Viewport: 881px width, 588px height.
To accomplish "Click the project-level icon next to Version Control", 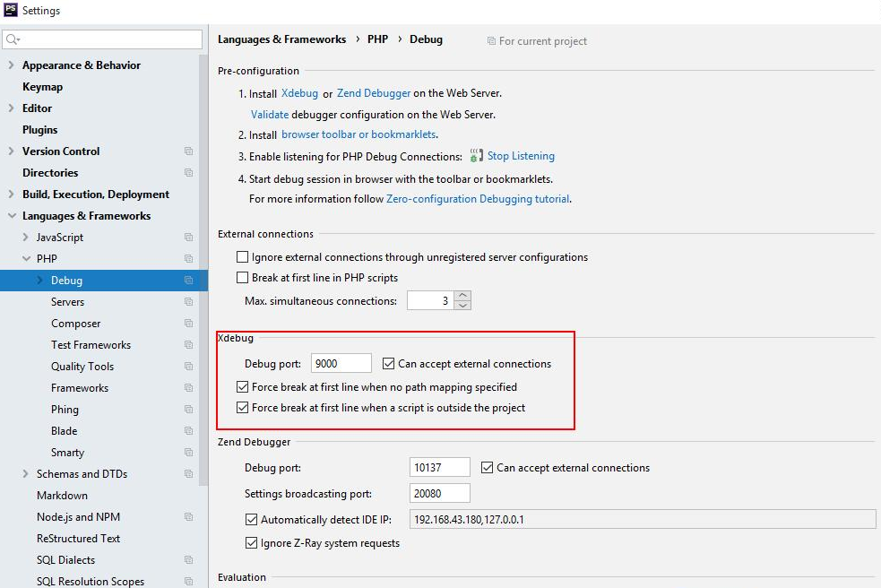I will coord(189,151).
